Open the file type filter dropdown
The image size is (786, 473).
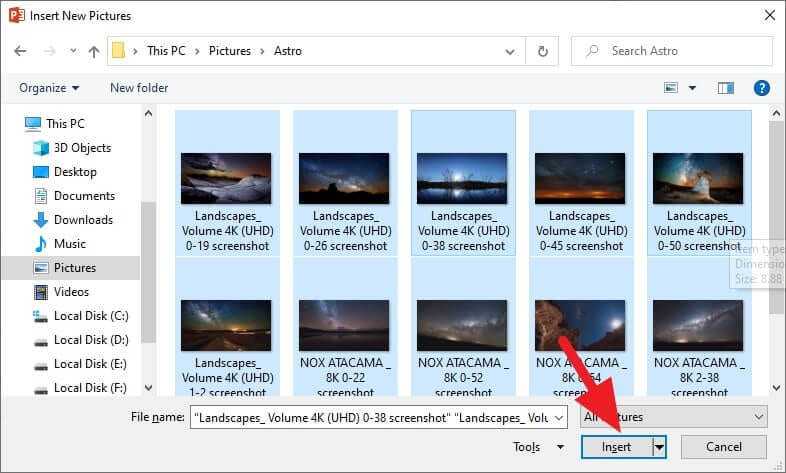click(x=674, y=416)
